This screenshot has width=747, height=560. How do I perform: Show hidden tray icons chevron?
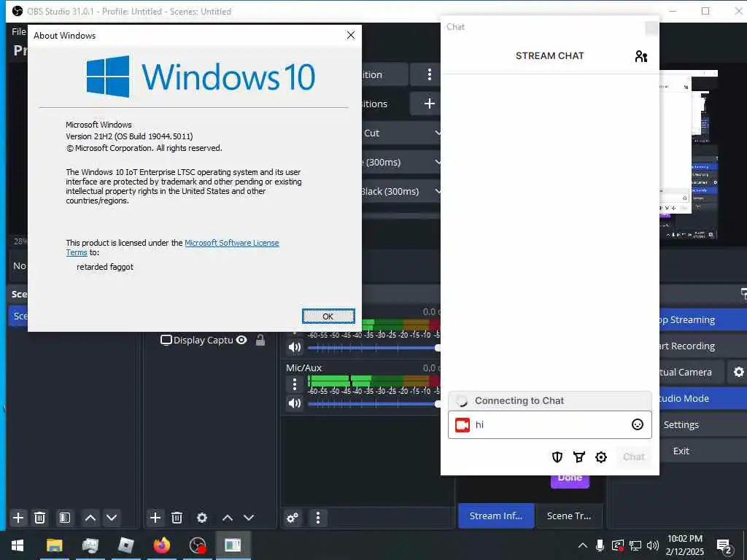[x=583, y=545]
